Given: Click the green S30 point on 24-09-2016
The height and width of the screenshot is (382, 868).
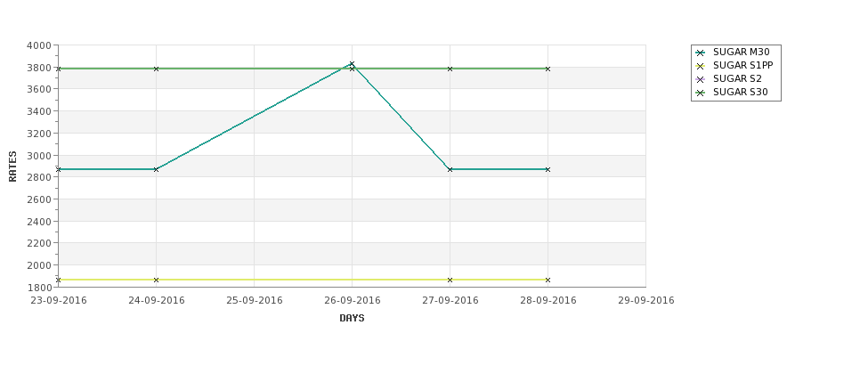Looking at the screenshot, I should 156,69.
